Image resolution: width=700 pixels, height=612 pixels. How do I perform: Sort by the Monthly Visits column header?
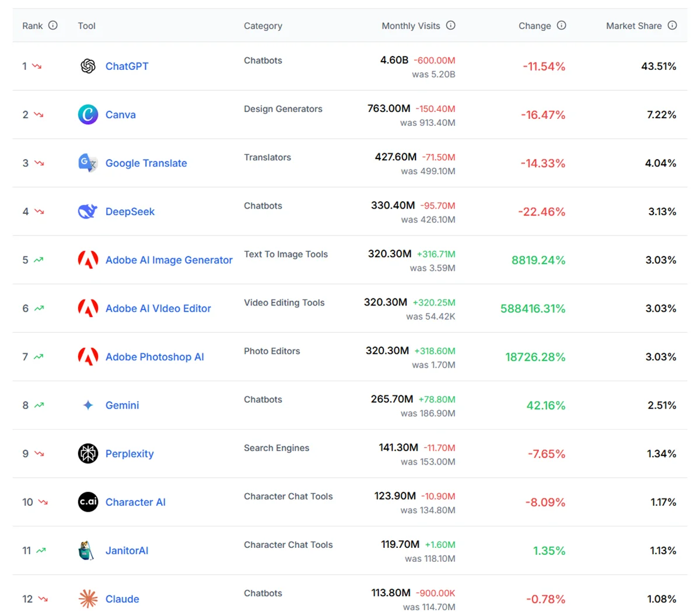411,25
